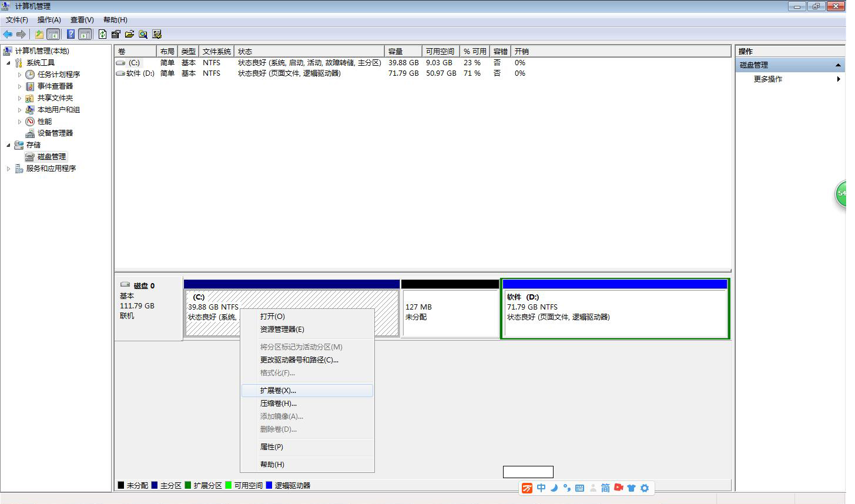Choose 打开(O) from context menu
This screenshot has height=504, width=855.
(307, 317)
